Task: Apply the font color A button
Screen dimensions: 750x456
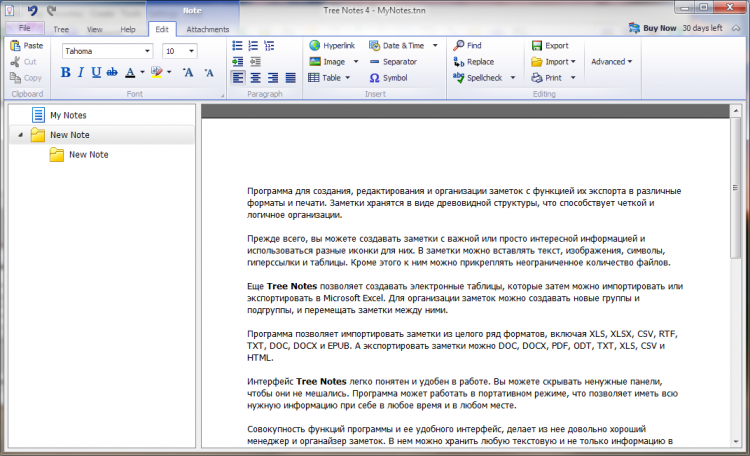Action: (130, 72)
